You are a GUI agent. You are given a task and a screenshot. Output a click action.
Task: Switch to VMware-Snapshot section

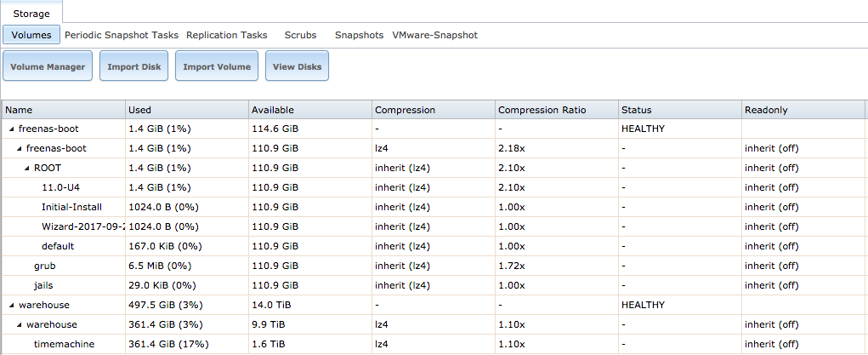point(434,35)
